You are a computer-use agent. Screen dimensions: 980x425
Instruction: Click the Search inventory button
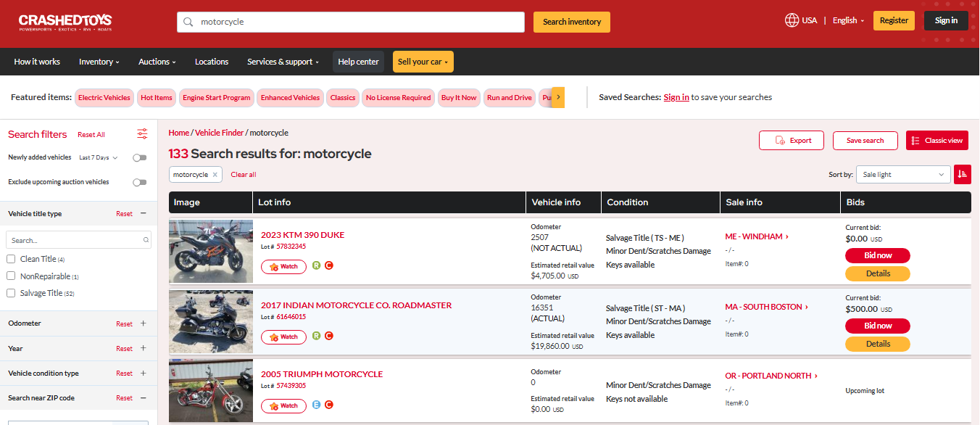pos(572,22)
